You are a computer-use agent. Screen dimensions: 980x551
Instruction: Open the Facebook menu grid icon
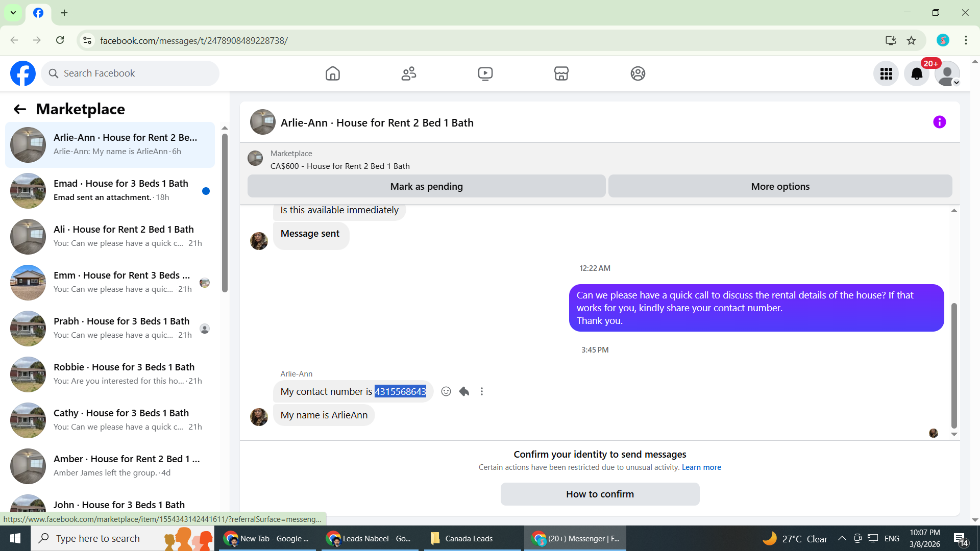coord(886,74)
